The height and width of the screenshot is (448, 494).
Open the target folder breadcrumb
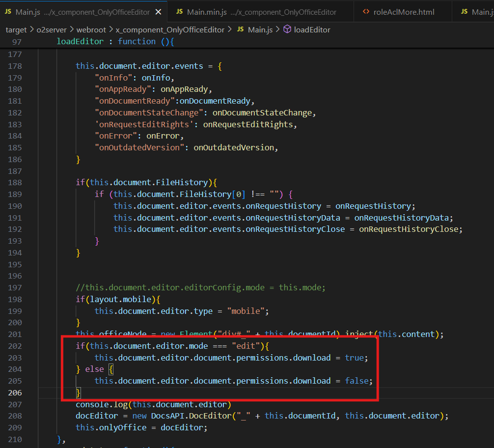pyautogui.click(x=16, y=30)
